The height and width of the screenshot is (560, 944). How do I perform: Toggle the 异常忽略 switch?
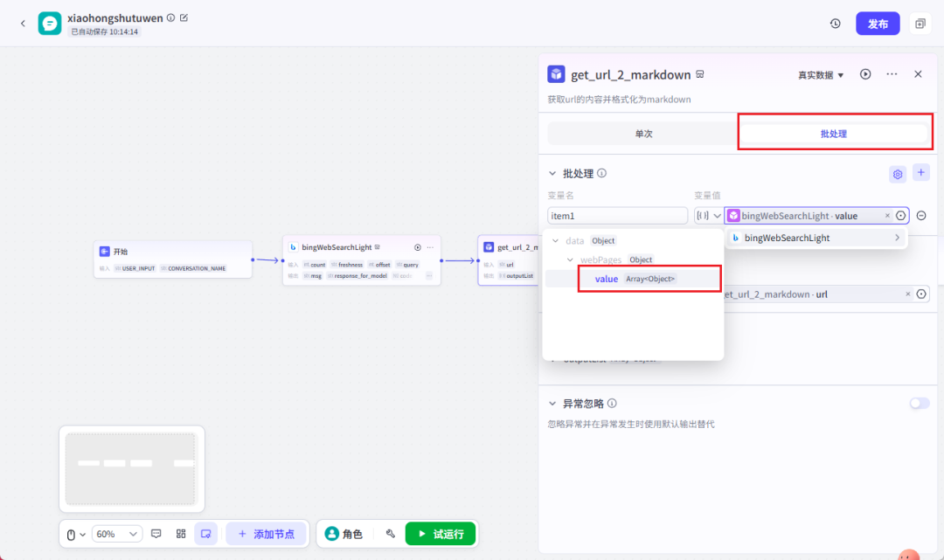(920, 403)
